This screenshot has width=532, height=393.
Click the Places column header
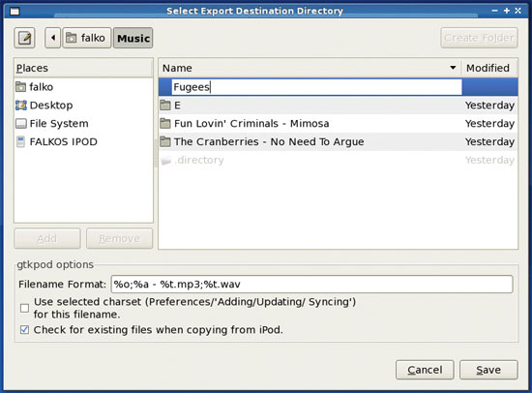tap(83, 68)
